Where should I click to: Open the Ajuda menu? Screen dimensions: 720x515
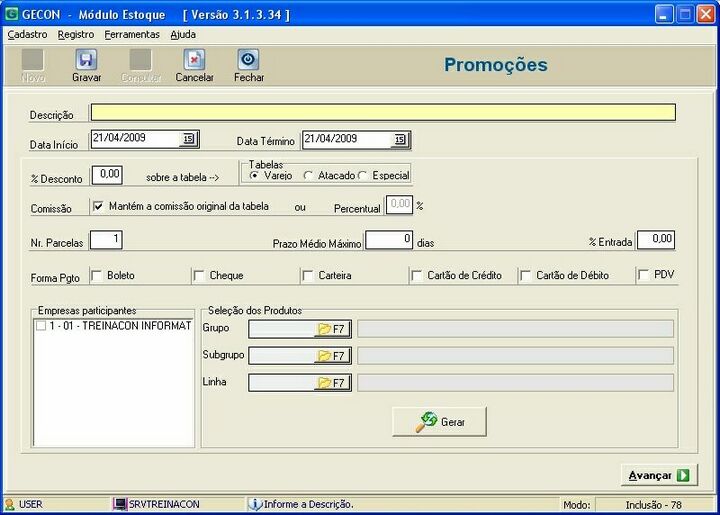183,35
